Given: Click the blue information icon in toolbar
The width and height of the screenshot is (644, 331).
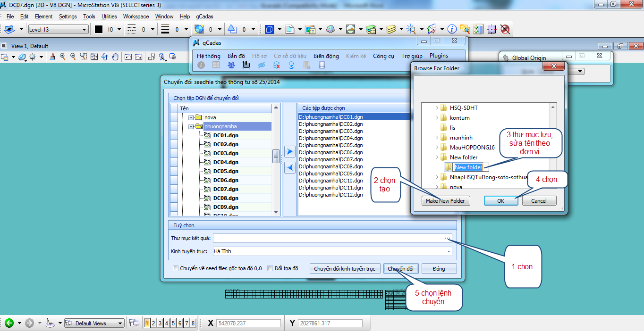Looking at the screenshot, I should (452, 29).
